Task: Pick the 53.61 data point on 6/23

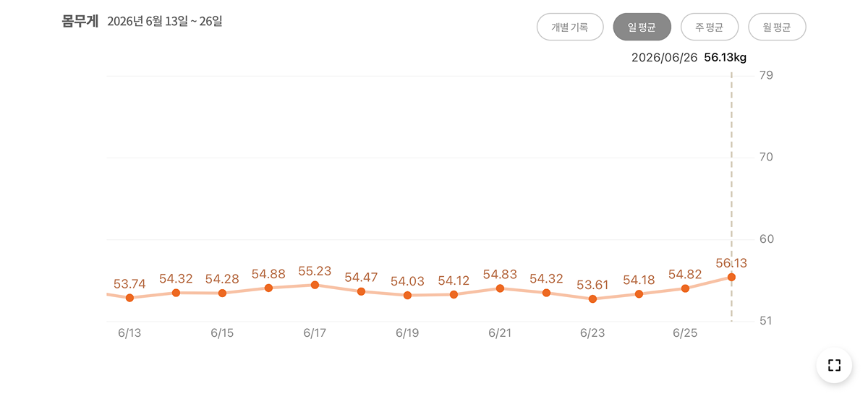Action: [592, 299]
